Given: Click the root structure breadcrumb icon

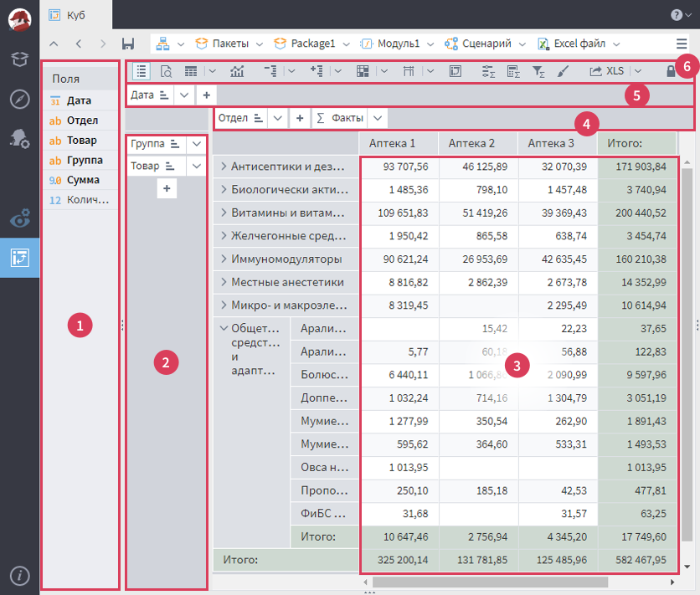Looking at the screenshot, I should (x=162, y=44).
